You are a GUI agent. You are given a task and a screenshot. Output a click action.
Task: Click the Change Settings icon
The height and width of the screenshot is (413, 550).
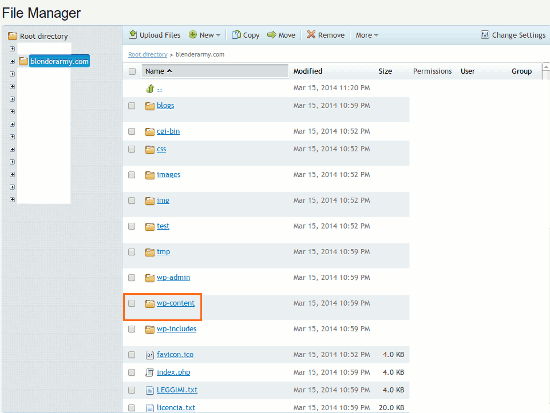(485, 35)
